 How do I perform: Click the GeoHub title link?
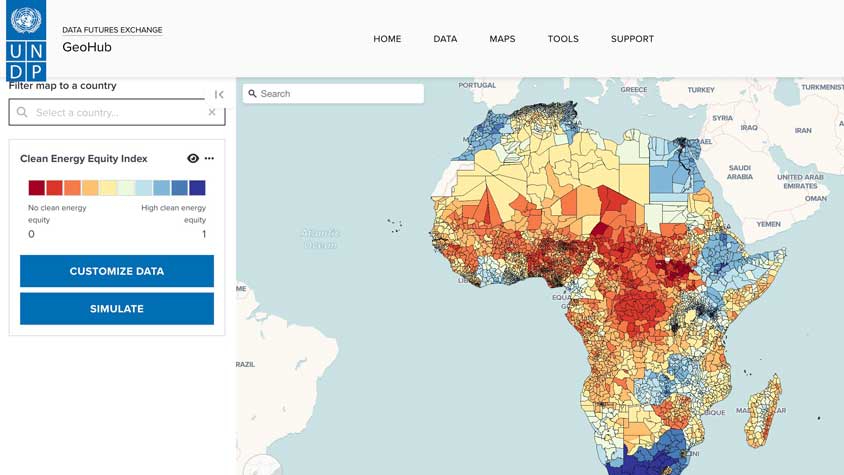87,47
